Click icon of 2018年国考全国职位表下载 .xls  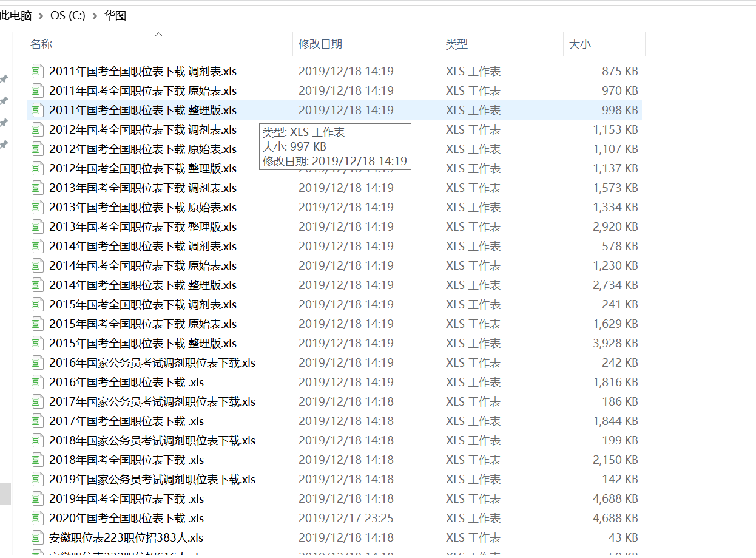tap(38, 460)
